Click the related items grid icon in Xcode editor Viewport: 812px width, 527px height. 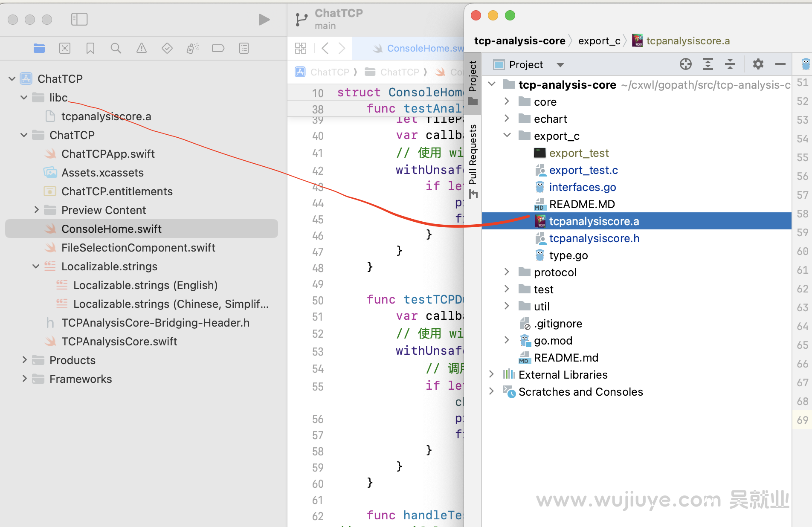coord(301,48)
